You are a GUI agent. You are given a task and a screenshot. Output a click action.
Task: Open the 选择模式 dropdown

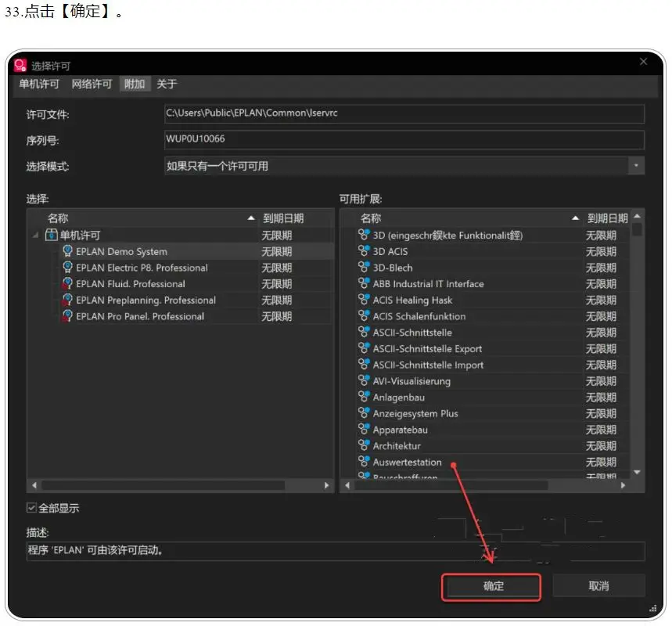(637, 166)
